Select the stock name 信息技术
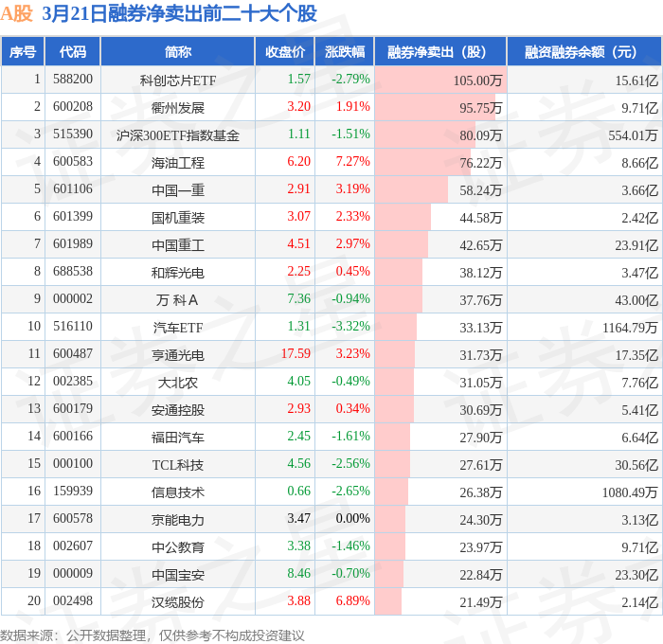 tap(178, 492)
